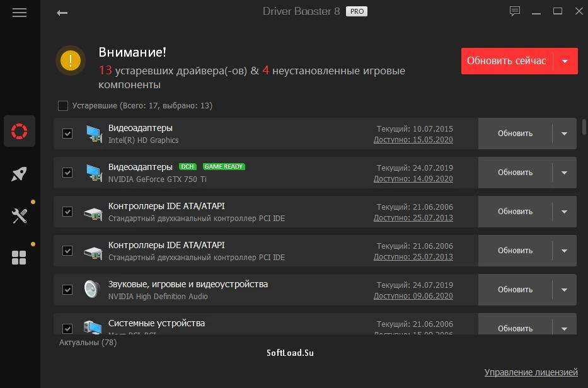Uncheck the NVIDIA High Definition Audio driver
588x388 pixels.
(67, 289)
